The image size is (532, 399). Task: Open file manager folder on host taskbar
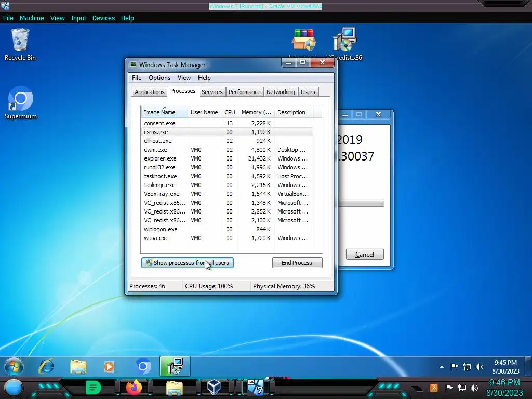(x=175, y=388)
